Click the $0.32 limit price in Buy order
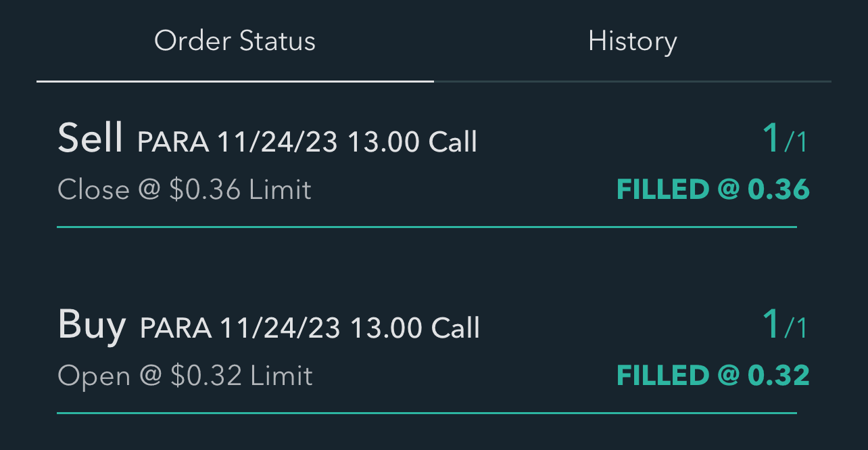Screen dimensions: 868x450 point(206,376)
